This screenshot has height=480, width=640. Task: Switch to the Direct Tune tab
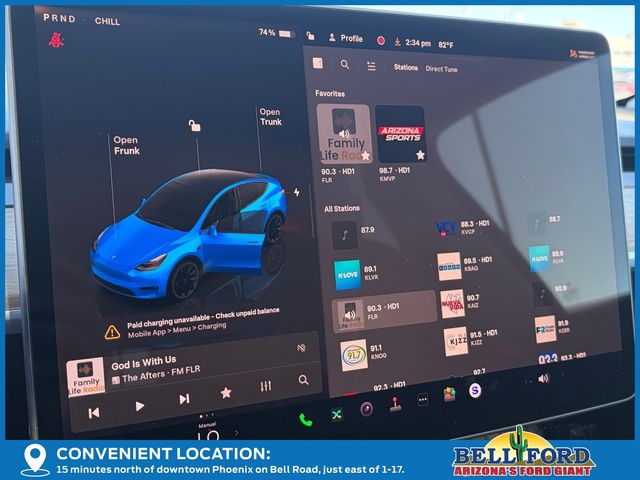click(x=441, y=69)
